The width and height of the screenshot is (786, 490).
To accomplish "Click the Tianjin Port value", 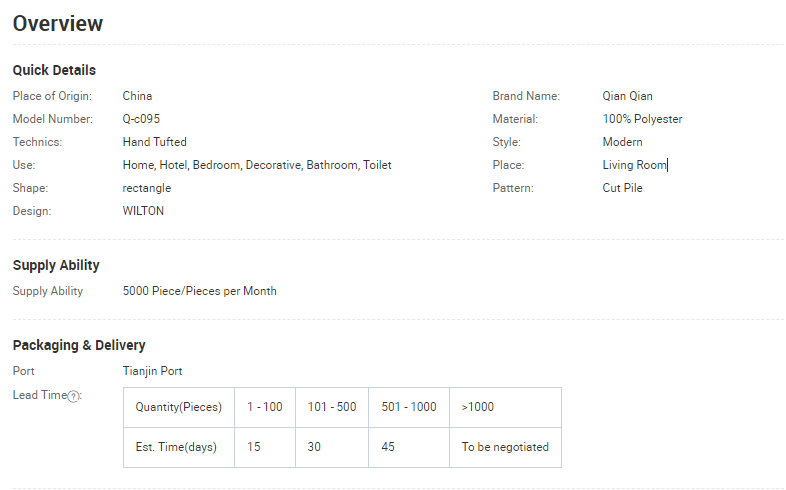I will click(152, 371).
